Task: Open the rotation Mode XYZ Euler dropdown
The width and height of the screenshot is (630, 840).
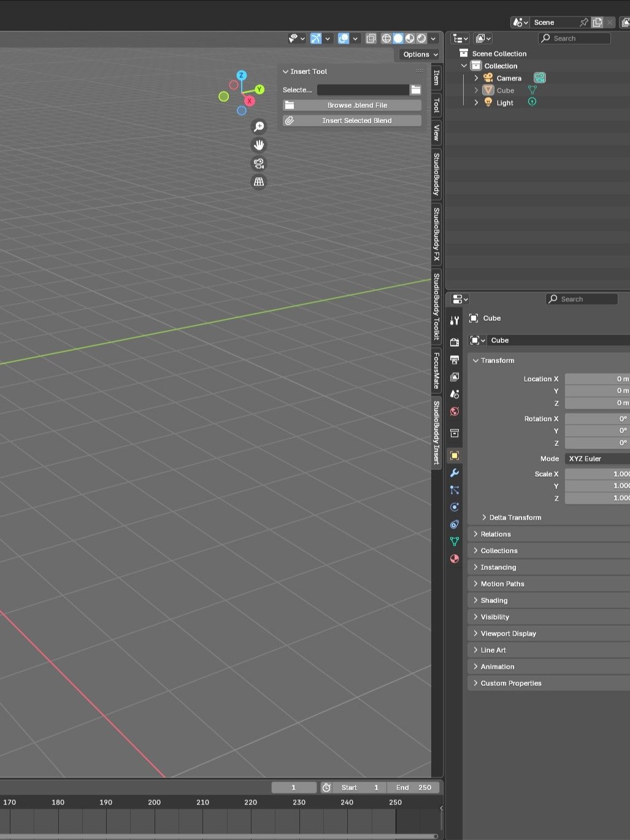Action: tap(597, 458)
